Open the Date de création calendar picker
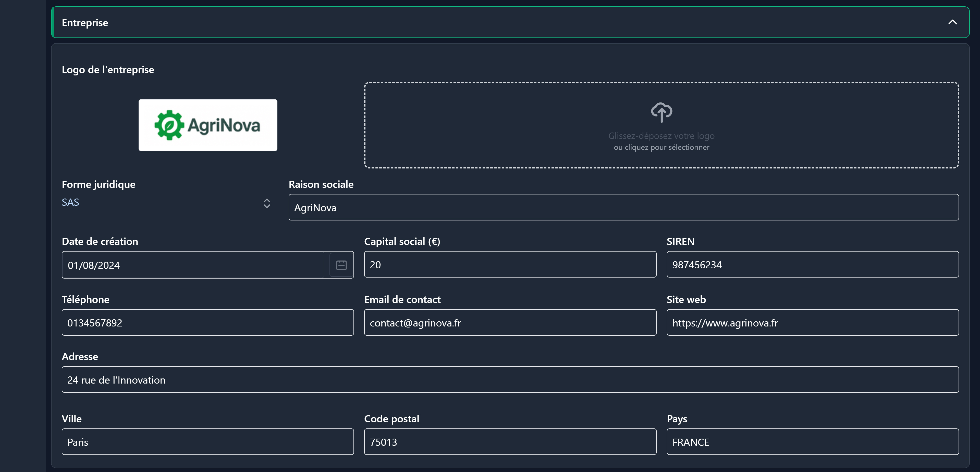This screenshot has width=980, height=472. pyautogui.click(x=341, y=265)
